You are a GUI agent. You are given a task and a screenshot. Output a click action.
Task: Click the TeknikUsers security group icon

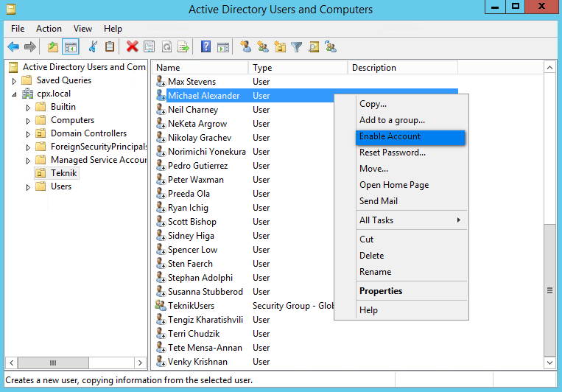click(161, 305)
